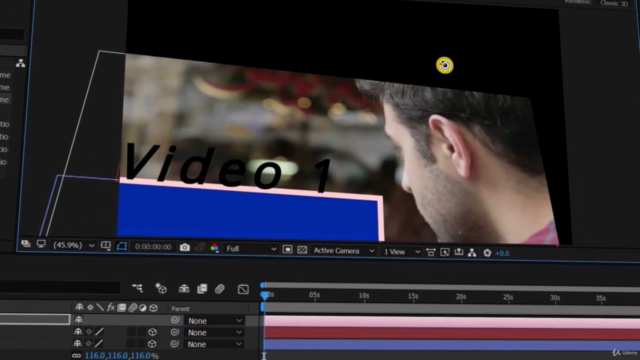The width and height of the screenshot is (640, 360).
Task: Click the +0.0 exposure value
Action: coord(502,253)
